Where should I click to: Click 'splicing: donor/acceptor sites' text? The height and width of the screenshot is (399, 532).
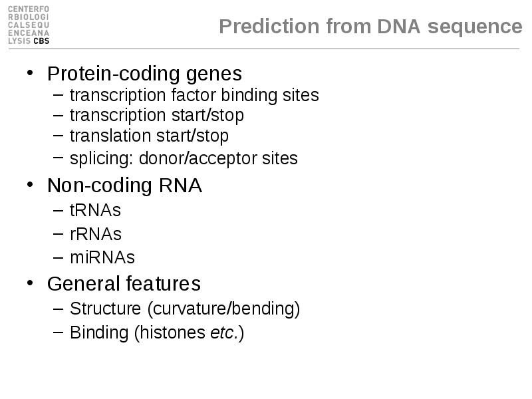point(184,158)
